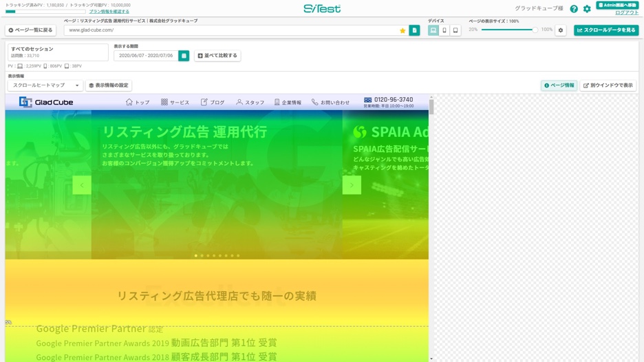Open 企業情報 in the site navigation
The image size is (644, 362).
(x=288, y=103)
